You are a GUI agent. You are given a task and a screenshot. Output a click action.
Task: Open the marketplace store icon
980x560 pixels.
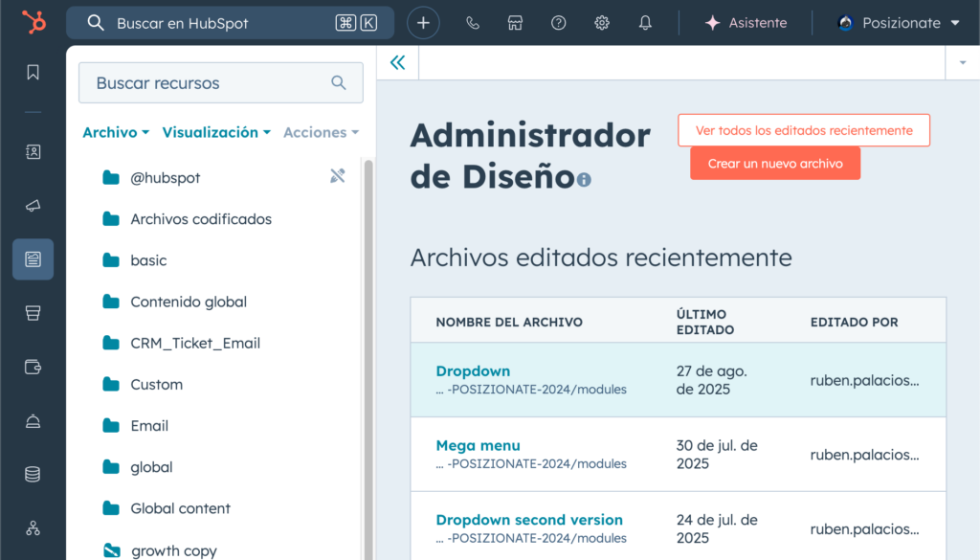pyautogui.click(x=516, y=23)
